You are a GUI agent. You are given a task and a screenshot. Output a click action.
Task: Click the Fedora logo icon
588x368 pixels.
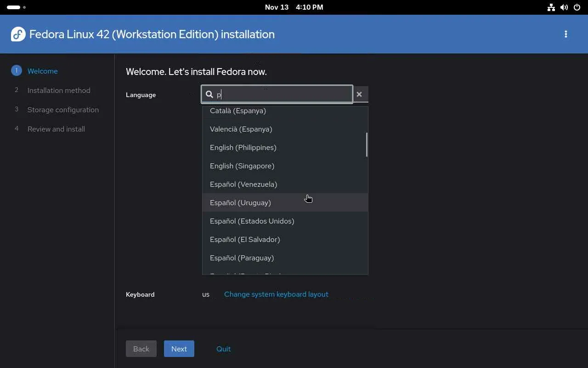[18, 34]
